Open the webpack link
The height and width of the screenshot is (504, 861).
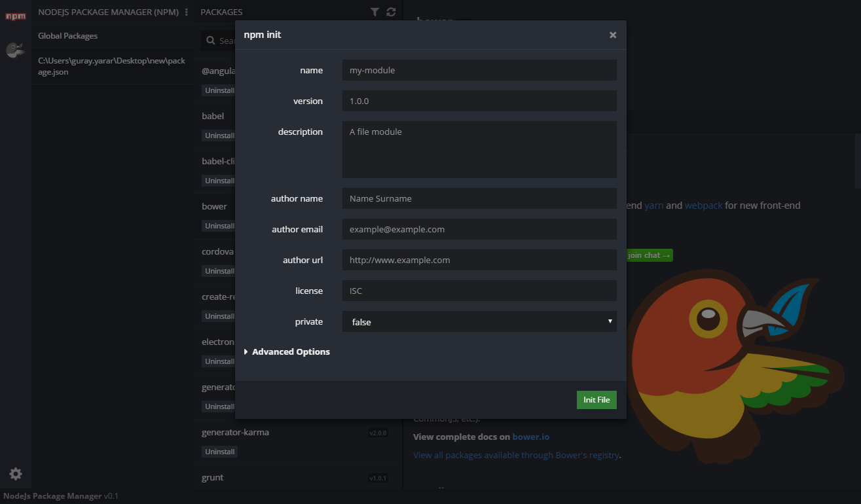[x=704, y=205]
